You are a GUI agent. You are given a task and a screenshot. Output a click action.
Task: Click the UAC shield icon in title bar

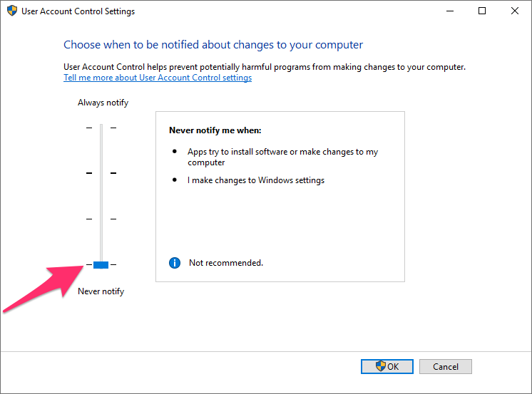click(x=12, y=11)
